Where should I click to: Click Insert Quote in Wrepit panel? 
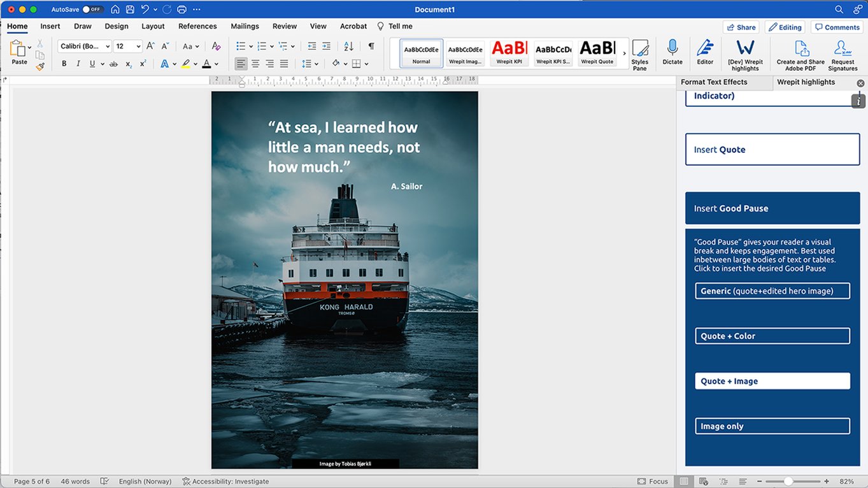pos(772,150)
